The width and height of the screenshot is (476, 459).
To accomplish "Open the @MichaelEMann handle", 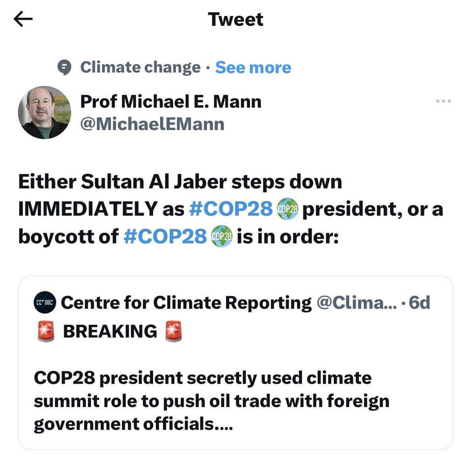I will pyautogui.click(x=152, y=124).
